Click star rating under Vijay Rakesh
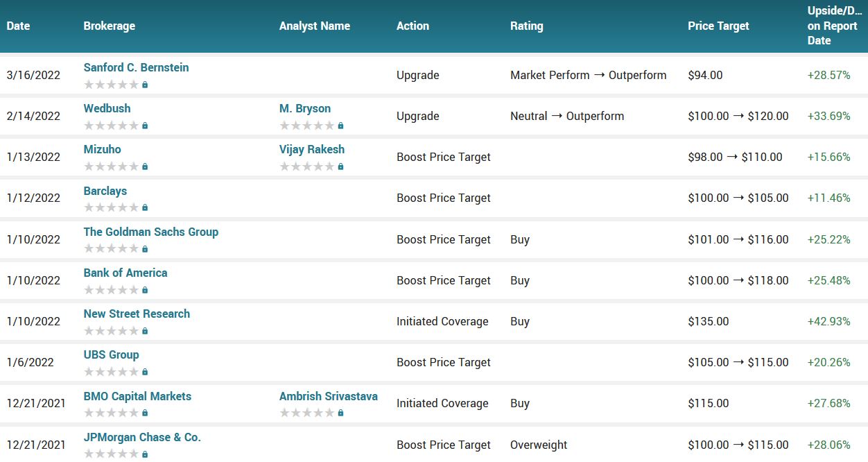868x462 pixels. pyautogui.click(x=307, y=166)
